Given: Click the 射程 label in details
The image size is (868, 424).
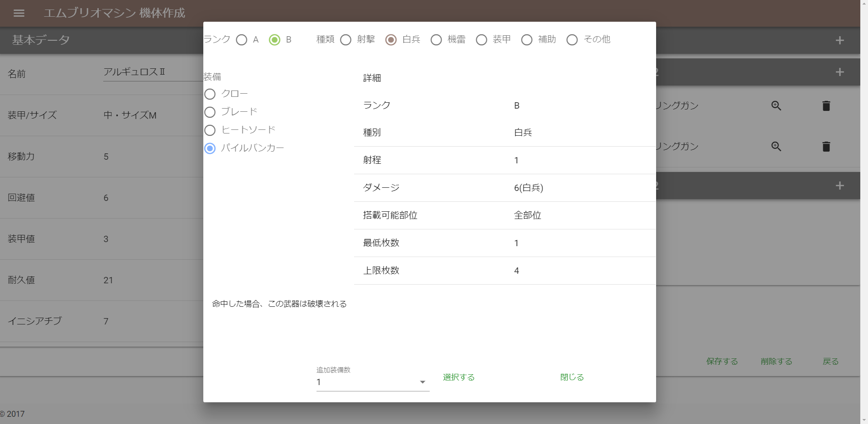Looking at the screenshot, I should pyautogui.click(x=372, y=160).
